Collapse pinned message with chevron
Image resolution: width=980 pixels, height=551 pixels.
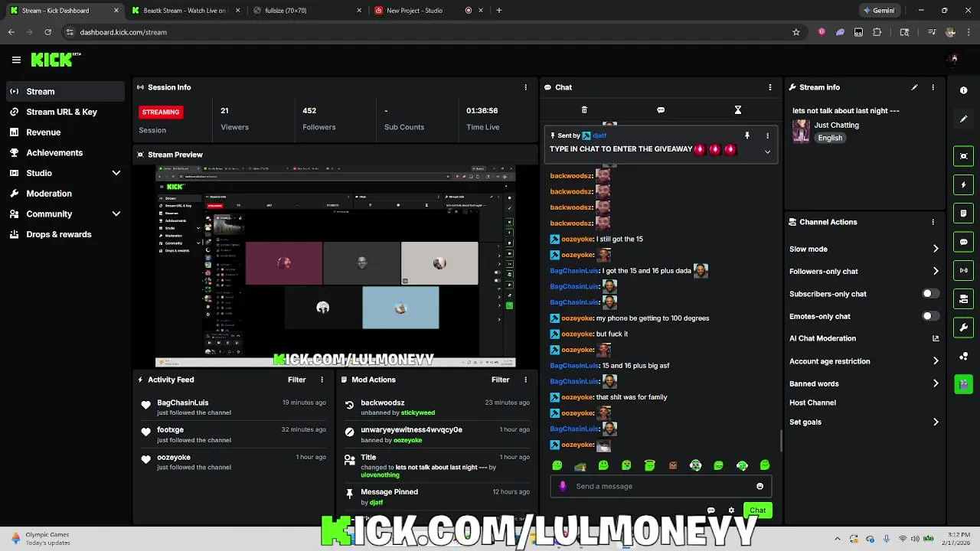767,152
